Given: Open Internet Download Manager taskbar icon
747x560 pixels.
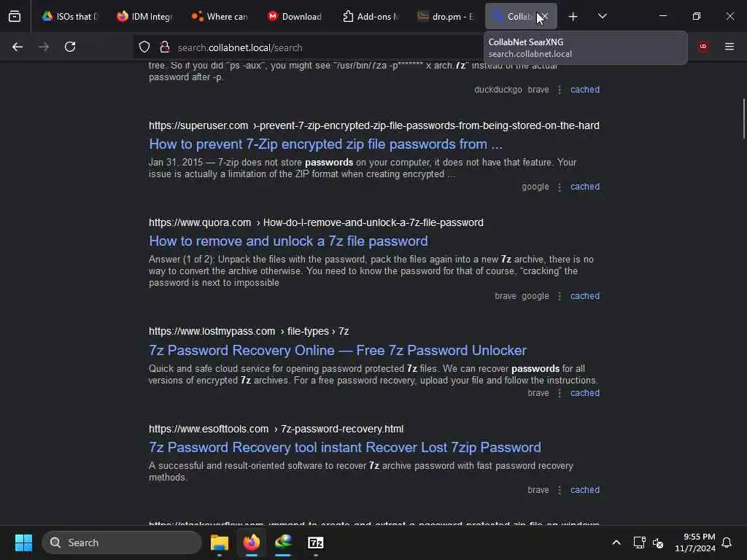Looking at the screenshot, I should click(284, 542).
